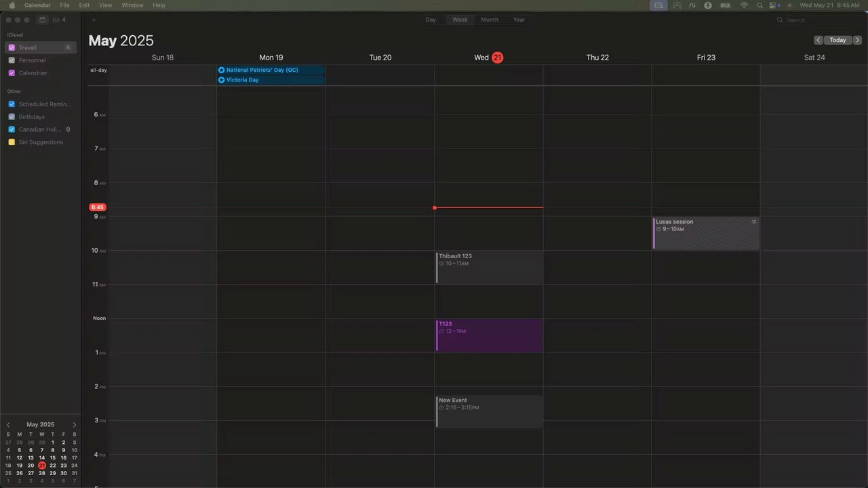This screenshot has height=488, width=868.
Task: Open Control Center from the menu bar
Action: [774, 5]
